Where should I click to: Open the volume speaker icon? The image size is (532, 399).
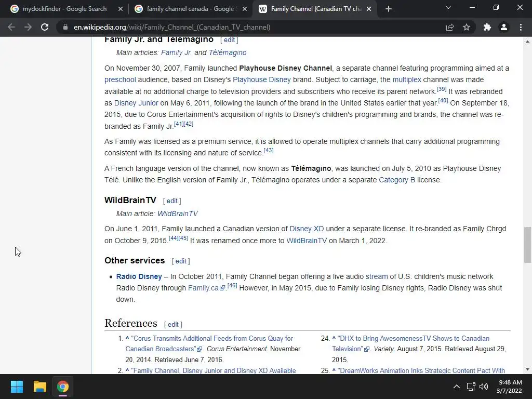484,387
